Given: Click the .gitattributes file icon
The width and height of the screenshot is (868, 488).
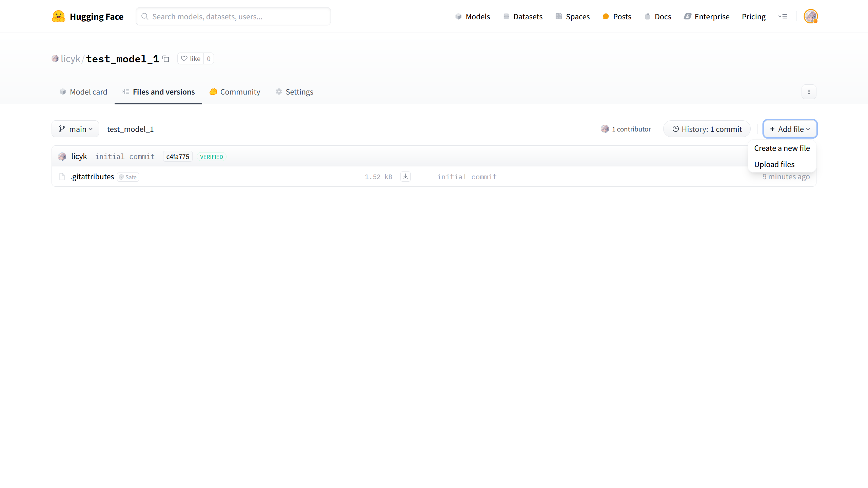Looking at the screenshot, I should pos(62,177).
